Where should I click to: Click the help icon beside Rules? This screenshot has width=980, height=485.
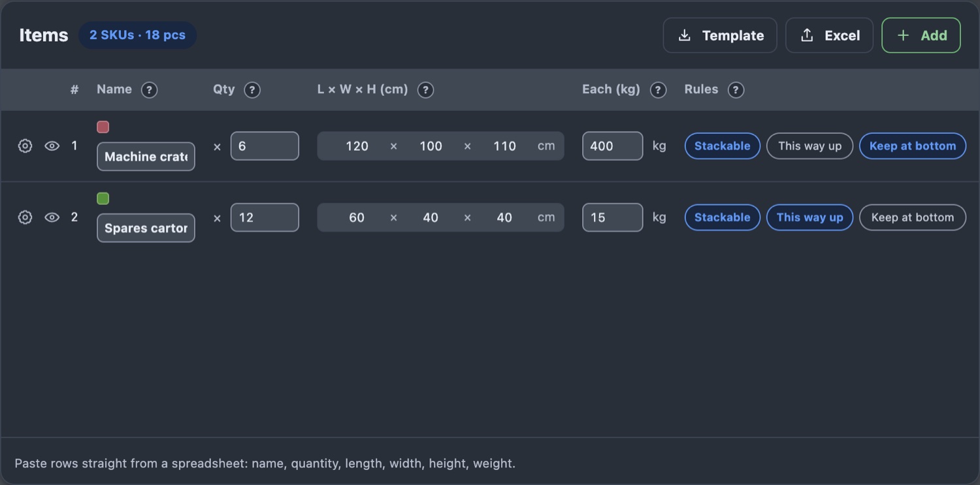click(x=736, y=90)
